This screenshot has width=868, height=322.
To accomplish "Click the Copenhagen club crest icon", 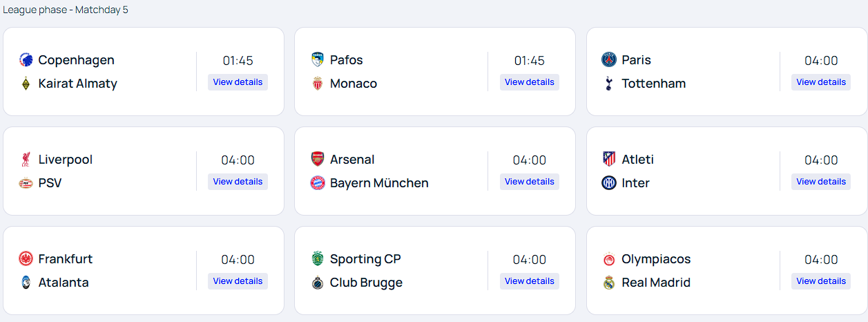I will pyautogui.click(x=26, y=60).
